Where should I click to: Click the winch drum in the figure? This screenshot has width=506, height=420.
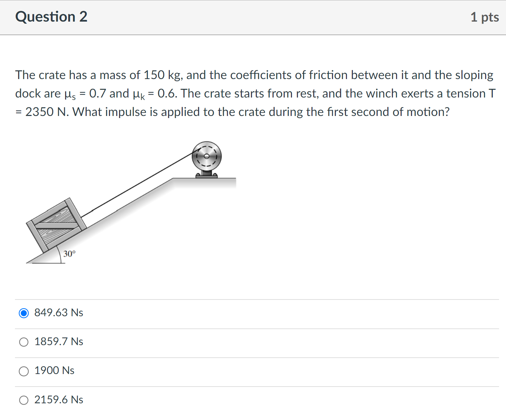click(x=207, y=156)
